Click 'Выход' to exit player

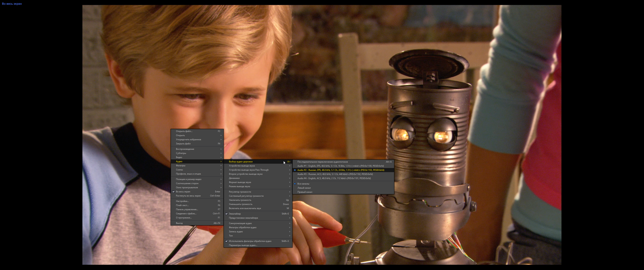pos(179,223)
